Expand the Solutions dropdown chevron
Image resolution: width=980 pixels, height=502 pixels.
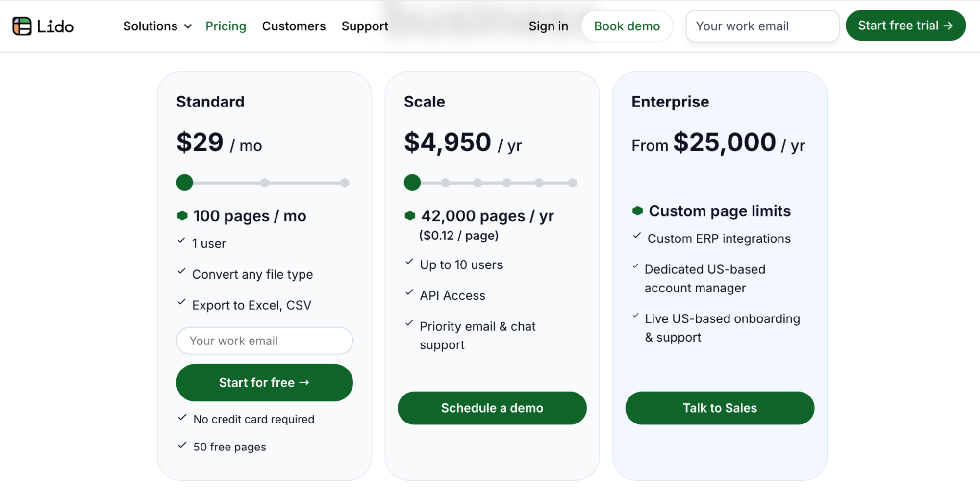(188, 26)
